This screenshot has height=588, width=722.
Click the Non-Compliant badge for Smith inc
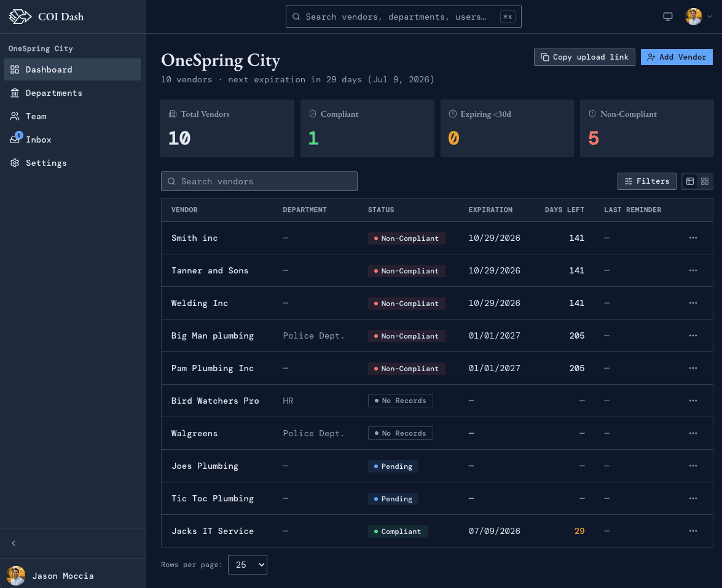(x=406, y=238)
